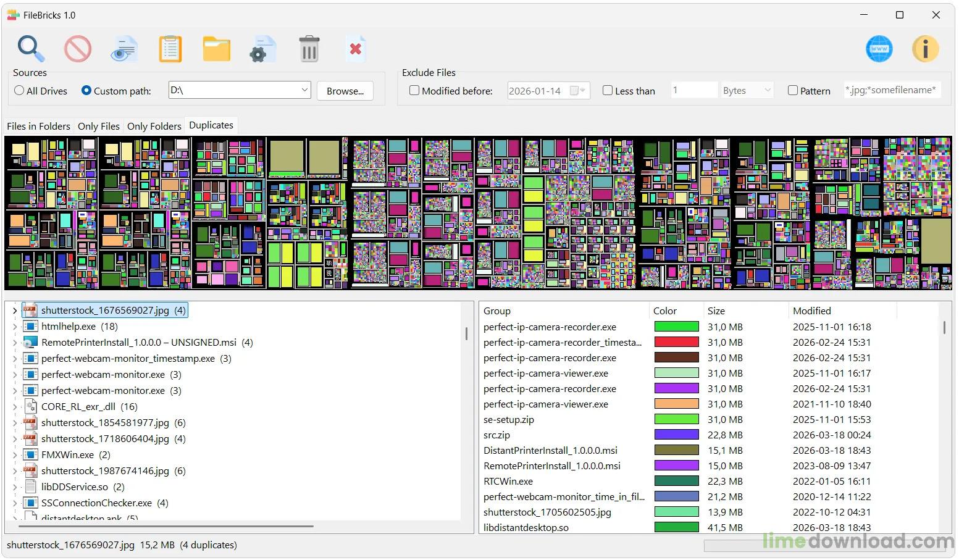Click green swatch for perfect-ip-camera-recorder.exe first row
Image resolution: width=959 pixels, height=560 pixels.
[677, 327]
